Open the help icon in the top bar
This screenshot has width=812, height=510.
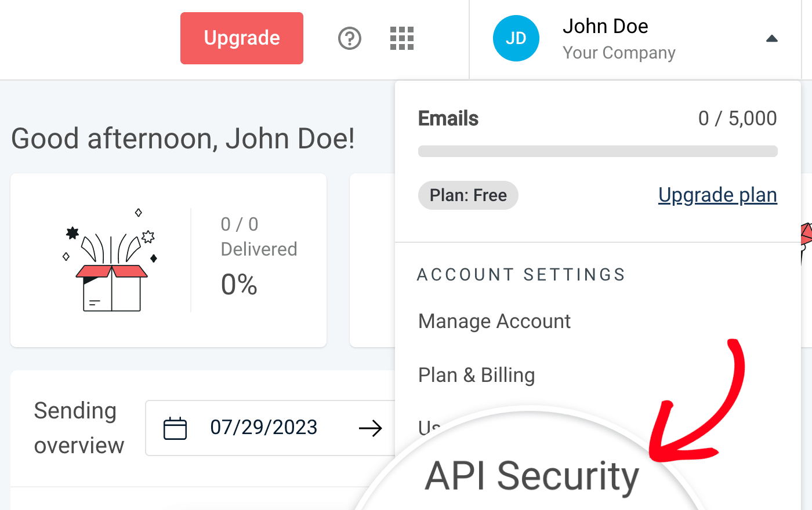coord(349,38)
